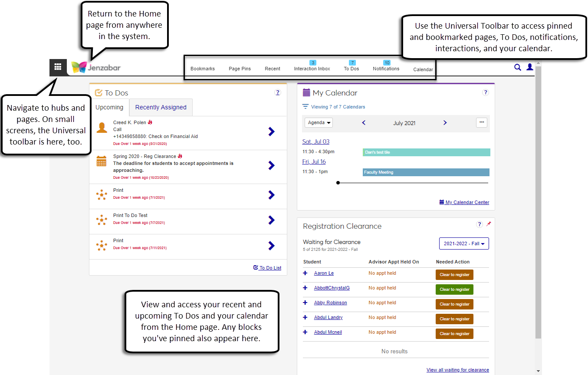The height and width of the screenshot is (375, 588).
Task: Open help for Registration Clearance block
Action: (480, 224)
